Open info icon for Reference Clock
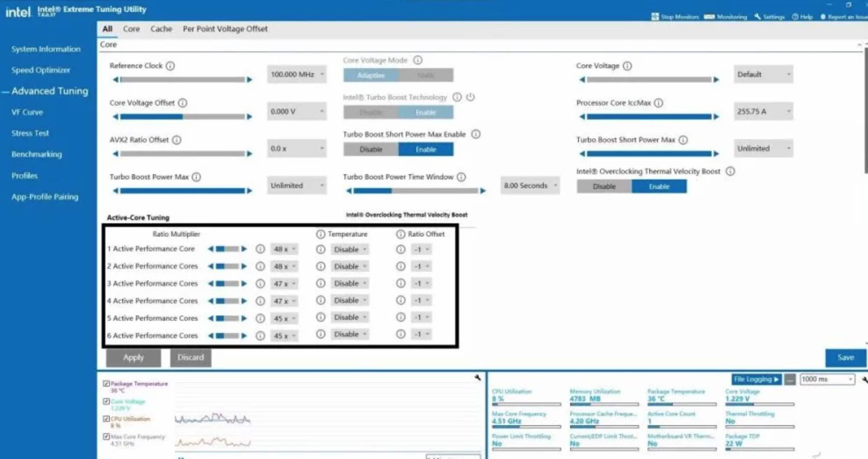The width and height of the screenshot is (868, 459). point(170,66)
